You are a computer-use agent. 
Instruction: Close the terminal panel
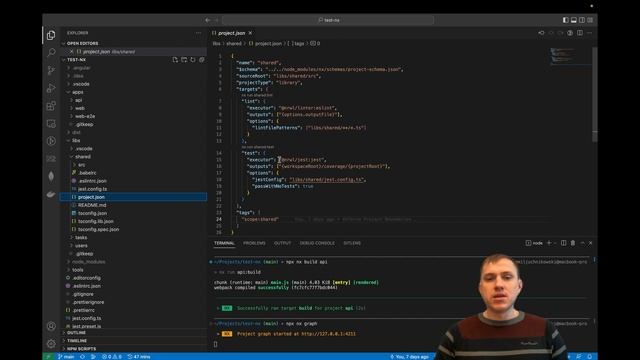tap(591, 243)
